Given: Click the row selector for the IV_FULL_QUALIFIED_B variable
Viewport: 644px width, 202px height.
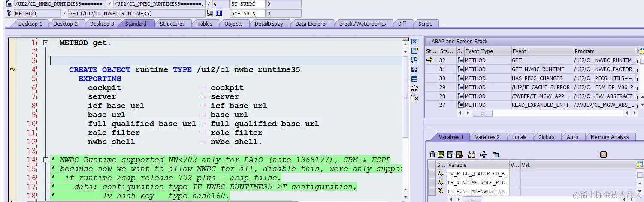Looking at the screenshot, I should pyautogui.click(x=432, y=173).
